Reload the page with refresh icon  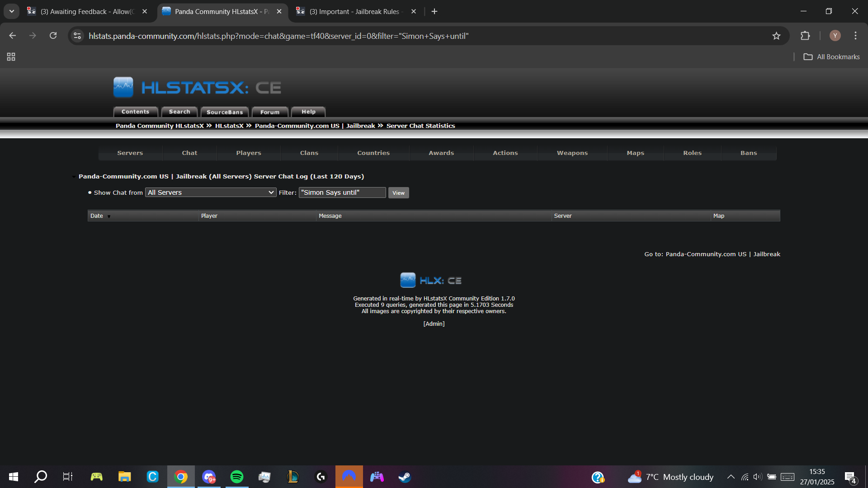click(x=53, y=36)
